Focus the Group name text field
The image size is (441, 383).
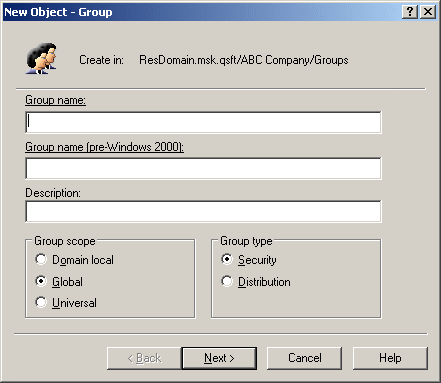(x=203, y=122)
